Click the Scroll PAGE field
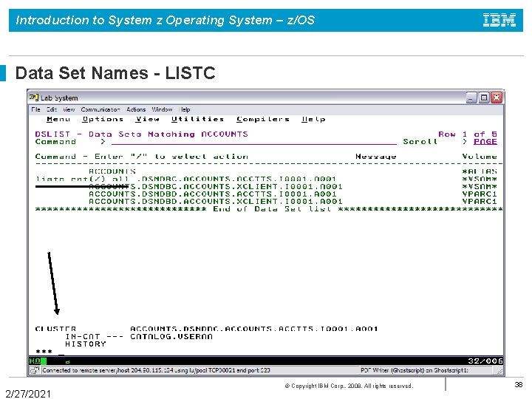 485,141
